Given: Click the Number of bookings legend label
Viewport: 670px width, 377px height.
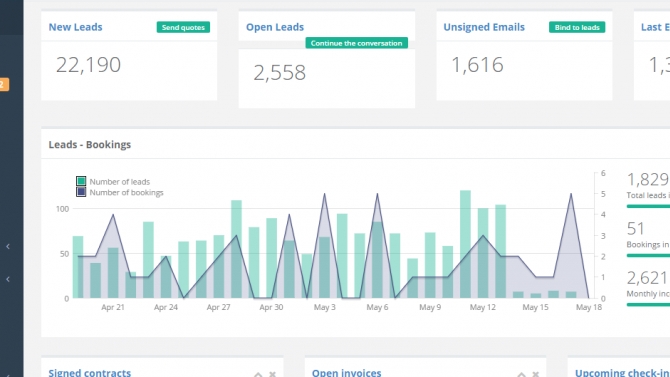Looking at the screenshot, I should 126,193.
